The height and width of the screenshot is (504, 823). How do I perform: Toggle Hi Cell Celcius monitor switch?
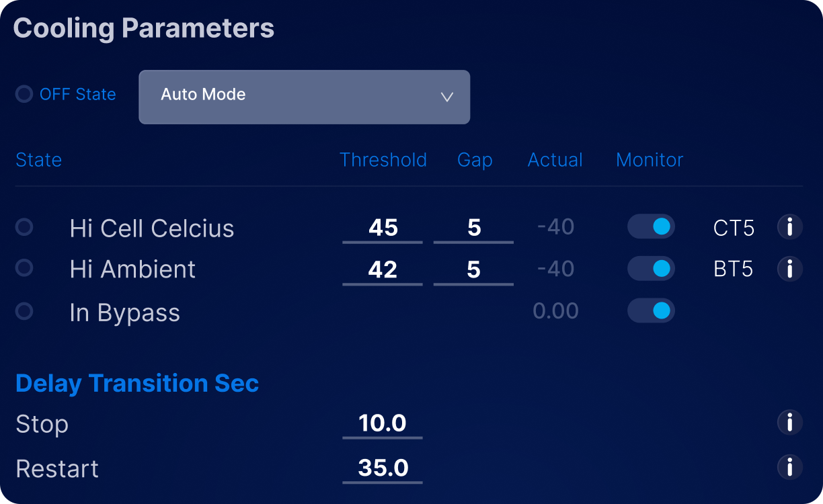(651, 227)
